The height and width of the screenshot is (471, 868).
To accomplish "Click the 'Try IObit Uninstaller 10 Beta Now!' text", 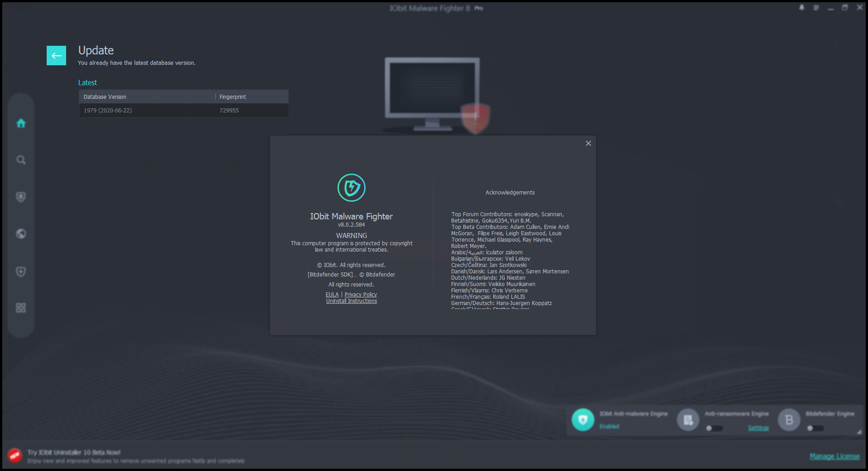I will coord(74,452).
